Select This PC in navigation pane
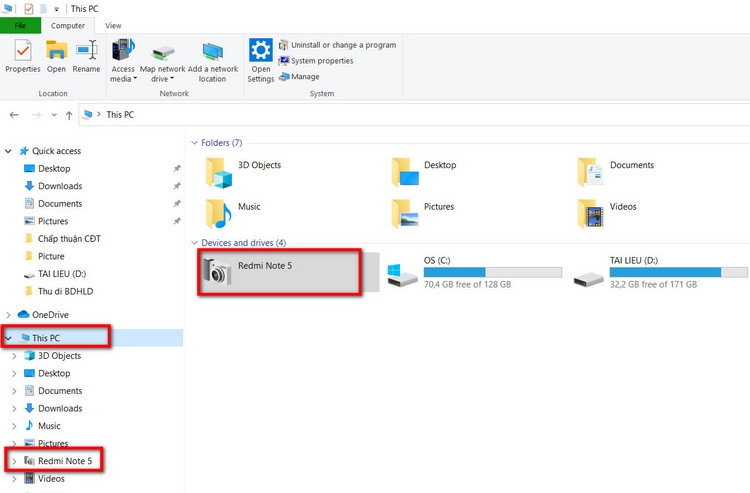 coord(45,338)
